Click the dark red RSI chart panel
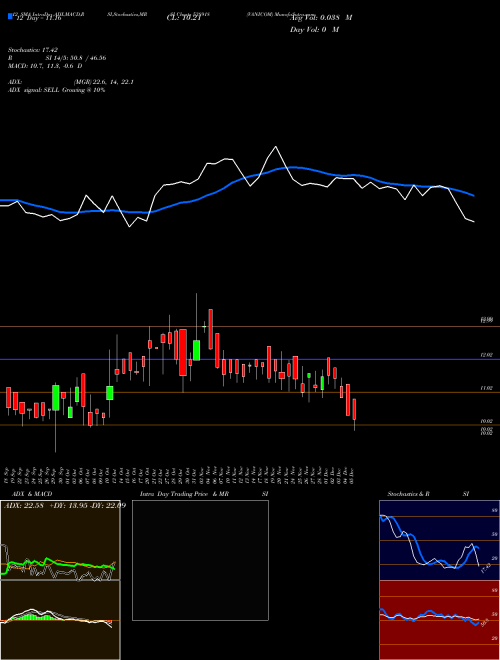Viewport: 500px width, 660px height. 439,620
